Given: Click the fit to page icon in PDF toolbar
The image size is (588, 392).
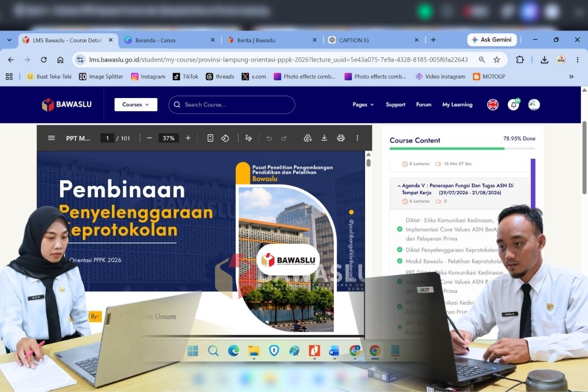Looking at the screenshot, I should pyautogui.click(x=210, y=138).
